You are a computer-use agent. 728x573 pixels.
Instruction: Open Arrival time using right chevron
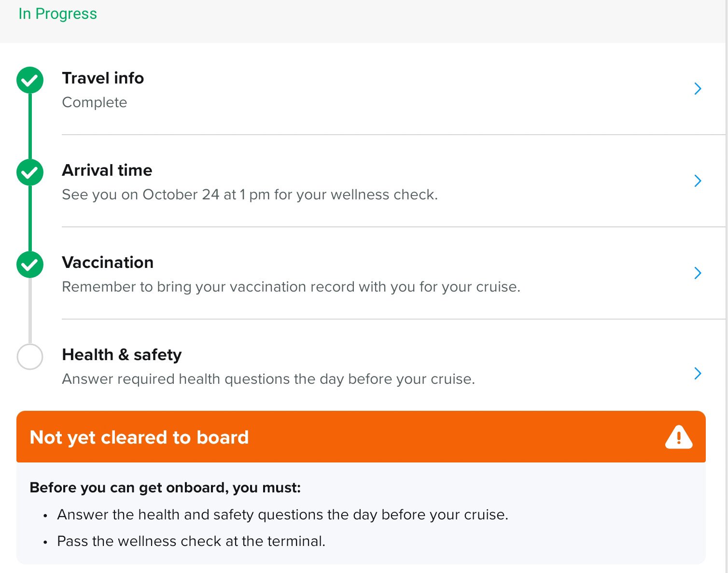(x=698, y=181)
